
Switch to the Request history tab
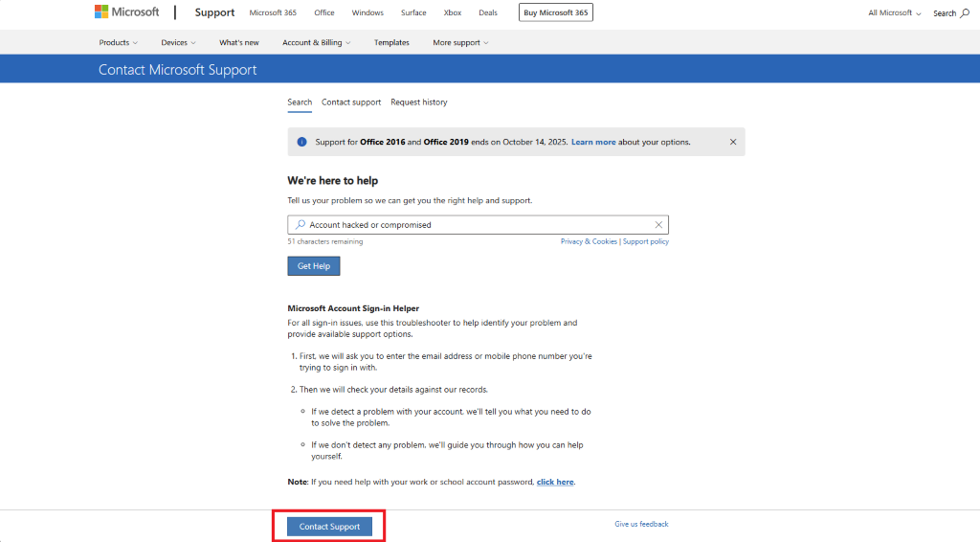[x=419, y=102]
